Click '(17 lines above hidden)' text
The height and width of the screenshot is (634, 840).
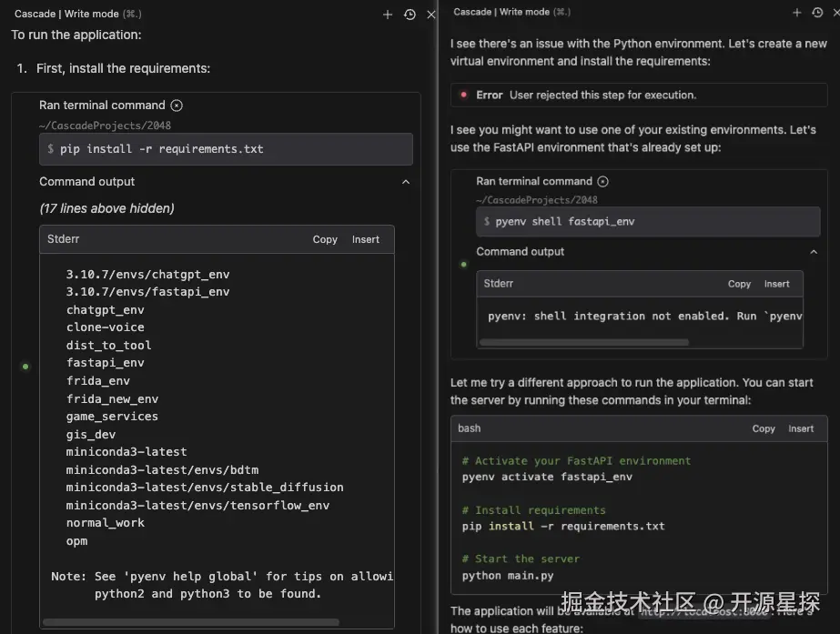coord(106,208)
